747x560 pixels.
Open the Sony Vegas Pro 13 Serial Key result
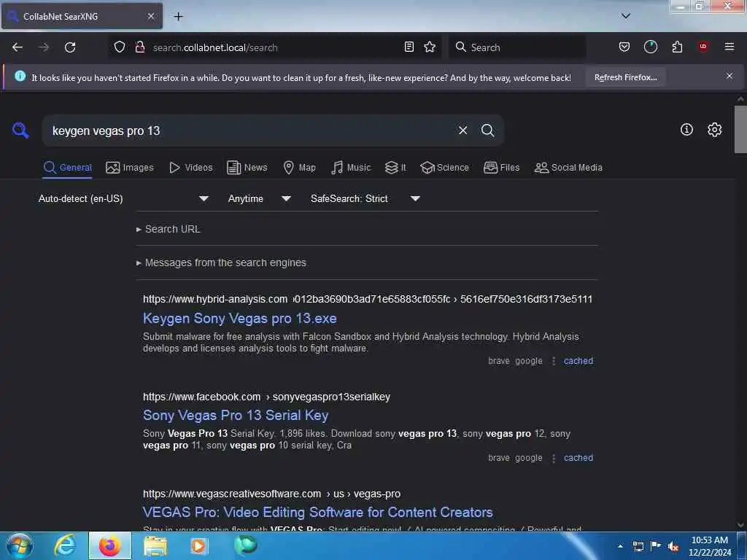coord(236,415)
